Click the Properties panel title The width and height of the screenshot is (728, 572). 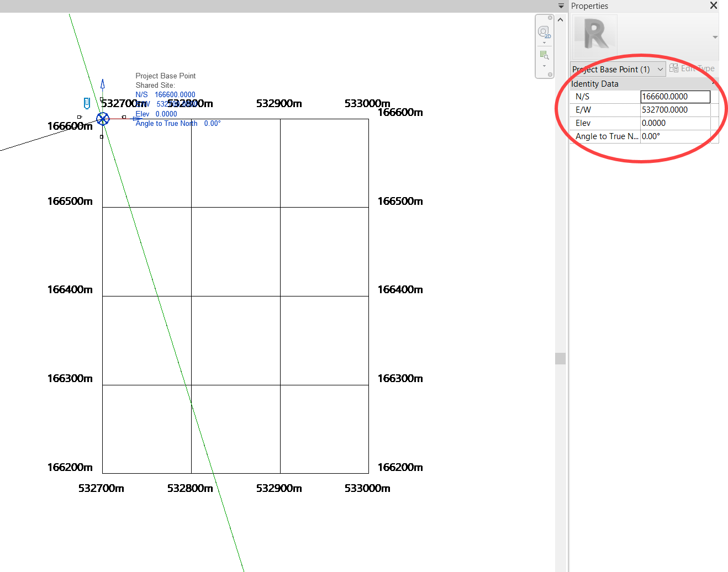click(589, 6)
